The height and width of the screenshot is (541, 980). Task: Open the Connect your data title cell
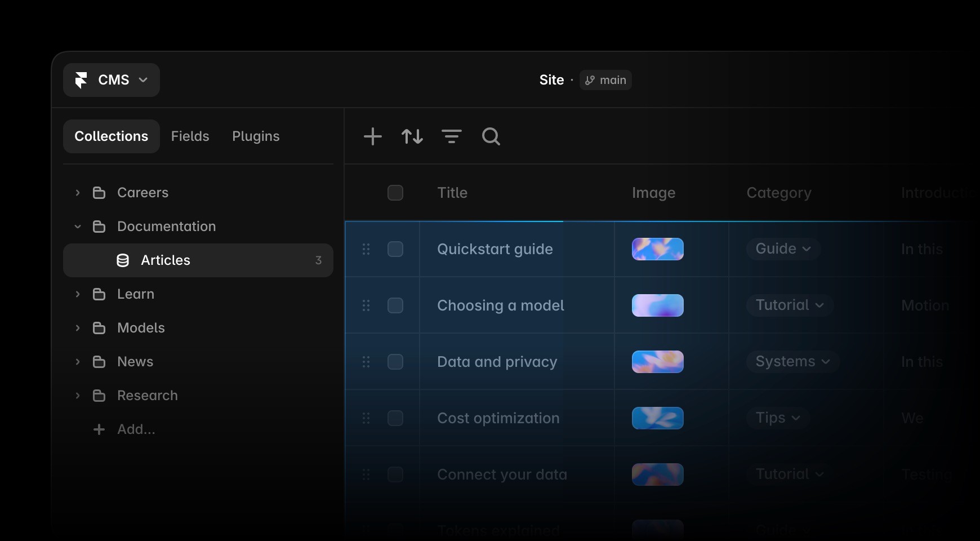point(517,475)
